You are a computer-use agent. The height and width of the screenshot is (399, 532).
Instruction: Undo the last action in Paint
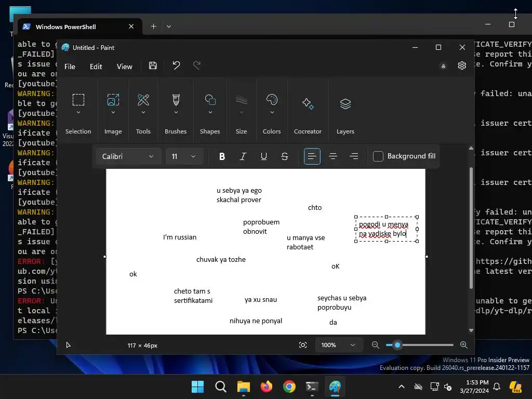(176, 65)
